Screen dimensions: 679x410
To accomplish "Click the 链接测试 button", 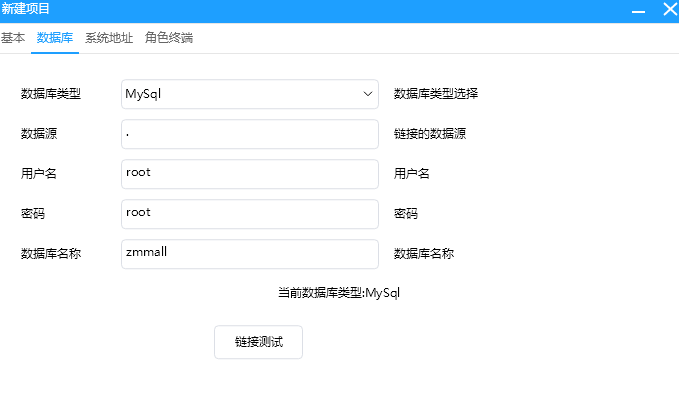I will (x=259, y=342).
